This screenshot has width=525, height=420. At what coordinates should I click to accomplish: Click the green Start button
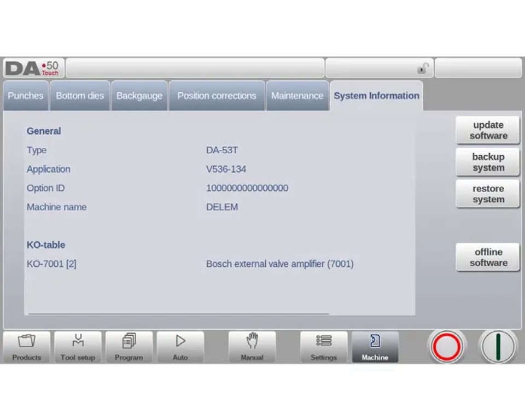(x=498, y=347)
